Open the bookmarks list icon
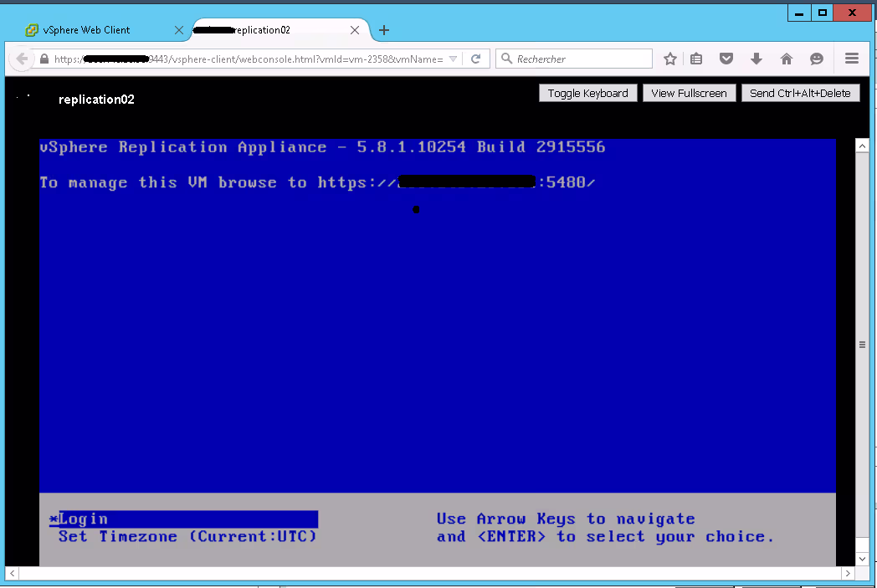The height and width of the screenshot is (588, 877). click(x=697, y=59)
